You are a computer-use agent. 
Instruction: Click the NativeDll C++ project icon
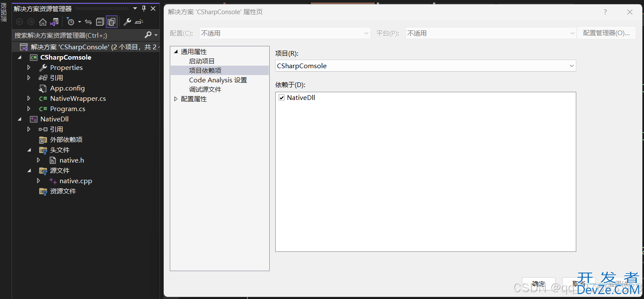click(33, 119)
